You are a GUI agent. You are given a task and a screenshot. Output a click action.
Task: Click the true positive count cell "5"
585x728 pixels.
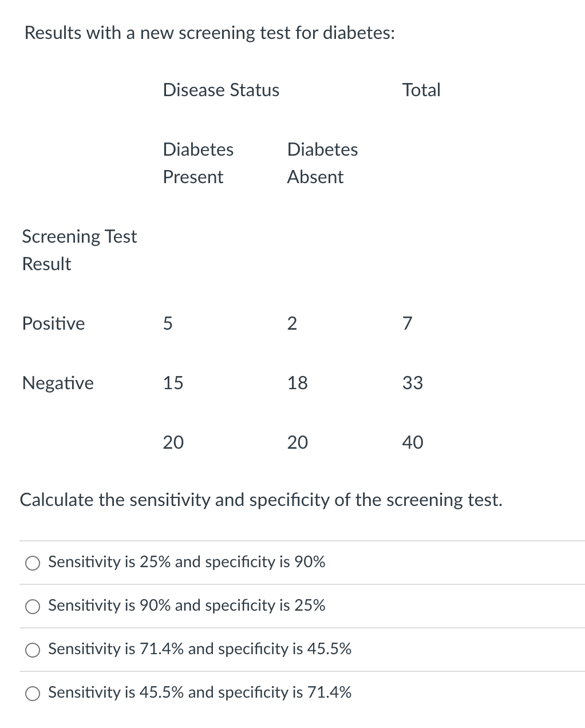coord(168,324)
